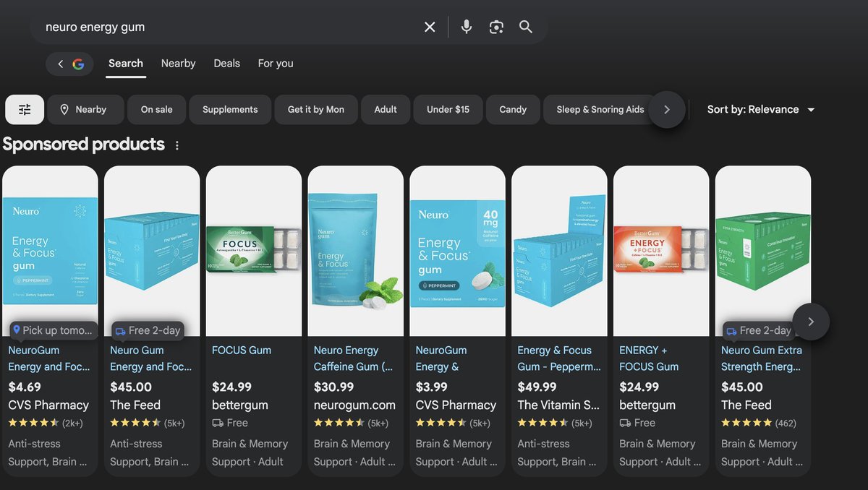
Task: Open Neuro Energy Caffeine Gum link
Action: point(354,358)
